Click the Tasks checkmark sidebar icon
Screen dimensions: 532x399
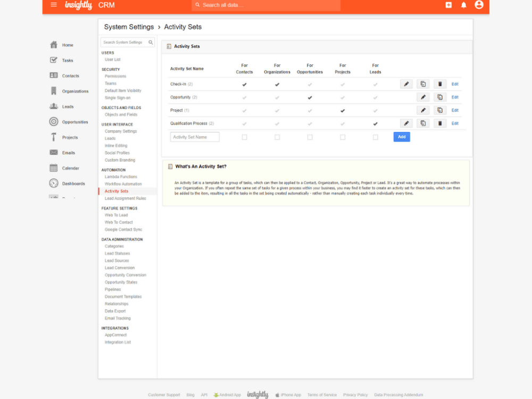(54, 60)
